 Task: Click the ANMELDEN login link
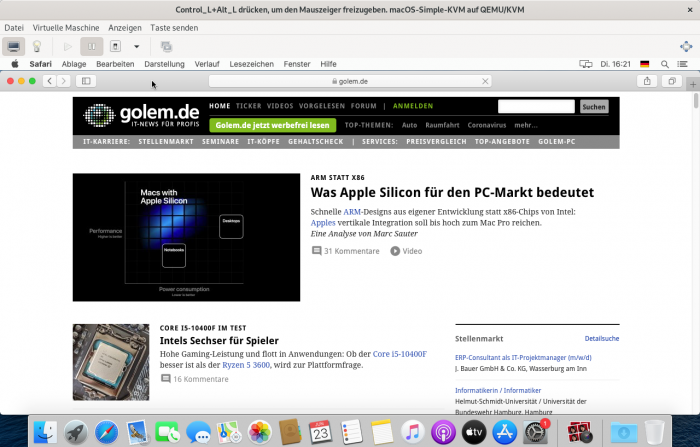pyautogui.click(x=413, y=106)
